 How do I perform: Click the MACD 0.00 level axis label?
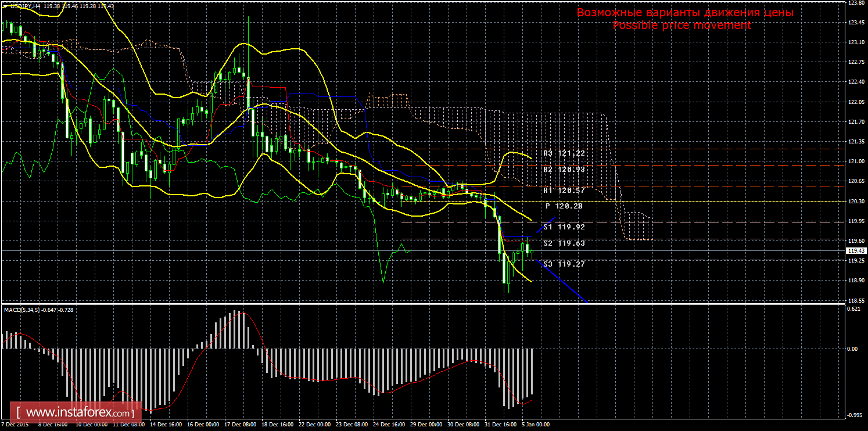[x=852, y=349]
